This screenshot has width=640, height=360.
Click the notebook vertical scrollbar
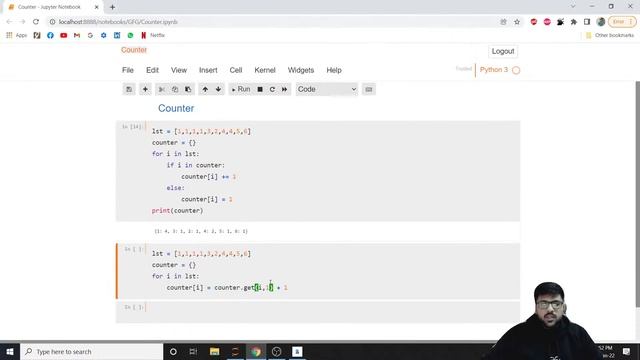pos(638,194)
